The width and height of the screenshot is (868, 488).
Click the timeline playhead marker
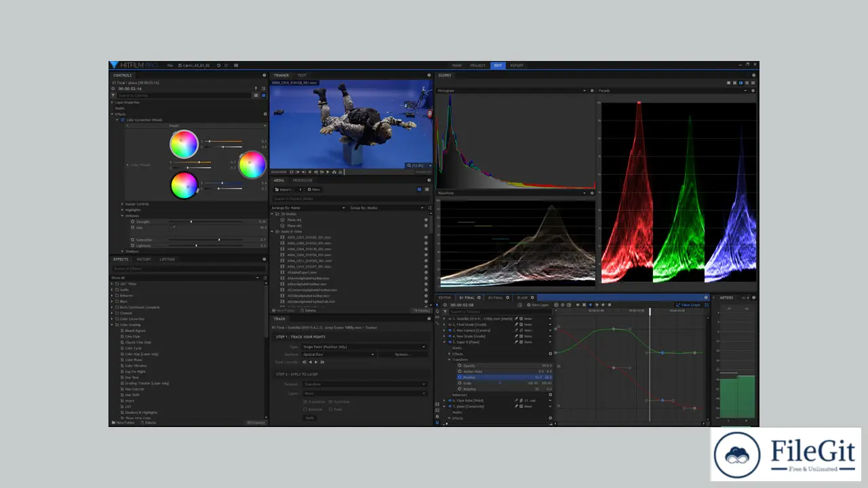(x=650, y=311)
